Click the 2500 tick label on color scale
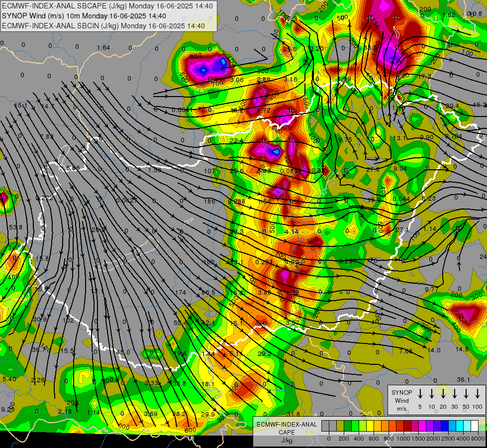The height and width of the screenshot is (448, 487). click(448, 439)
